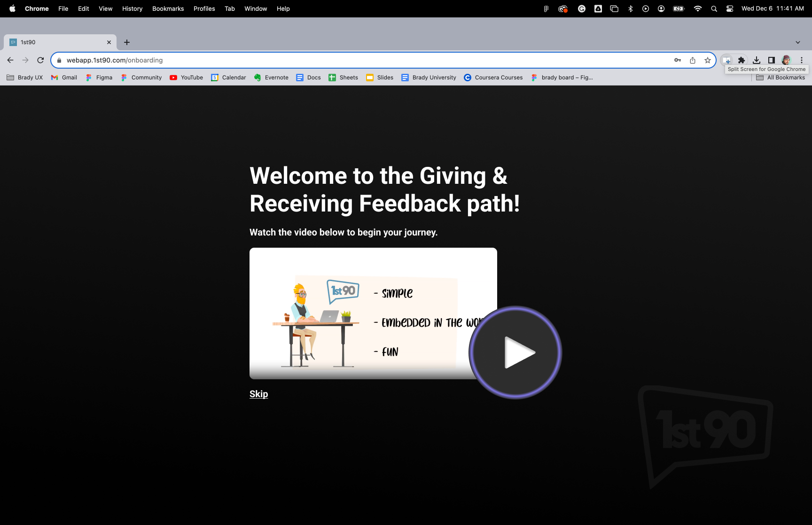Open the Extensions puzzle icon
This screenshot has height=525, width=812.
tap(742, 60)
